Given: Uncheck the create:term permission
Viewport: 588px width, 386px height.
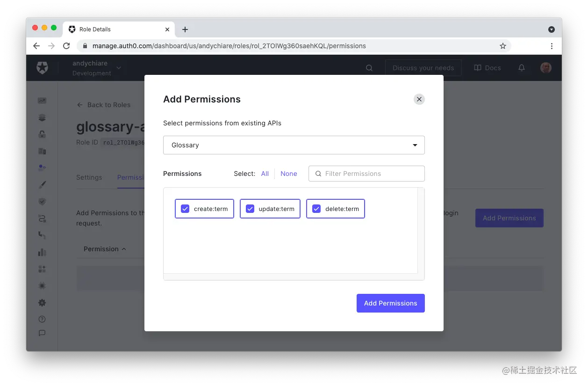Looking at the screenshot, I should tap(185, 208).
